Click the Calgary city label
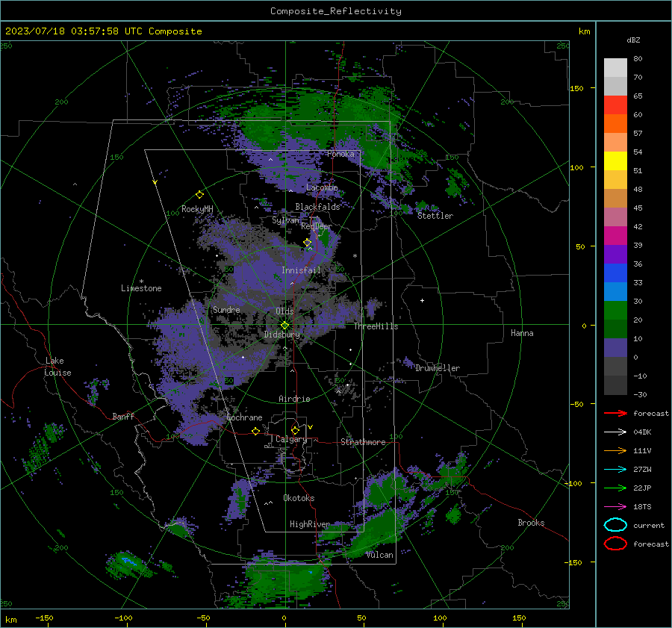The width and height of the screenshot is (672, 628). 291,439
